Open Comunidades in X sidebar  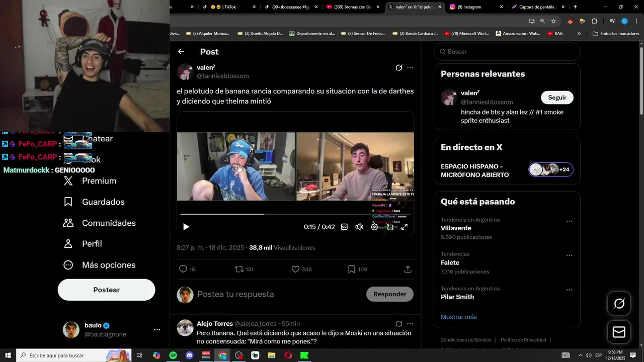pos(100,223)
